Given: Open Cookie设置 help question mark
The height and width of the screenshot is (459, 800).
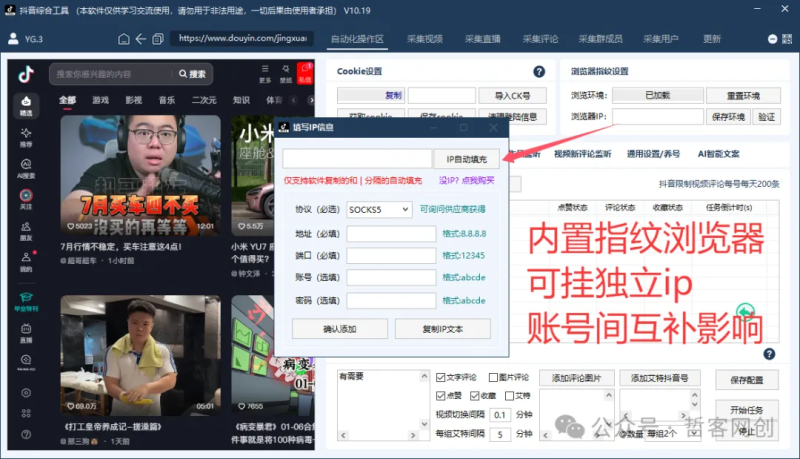Looking at the screenshot, I should (539, 72).
